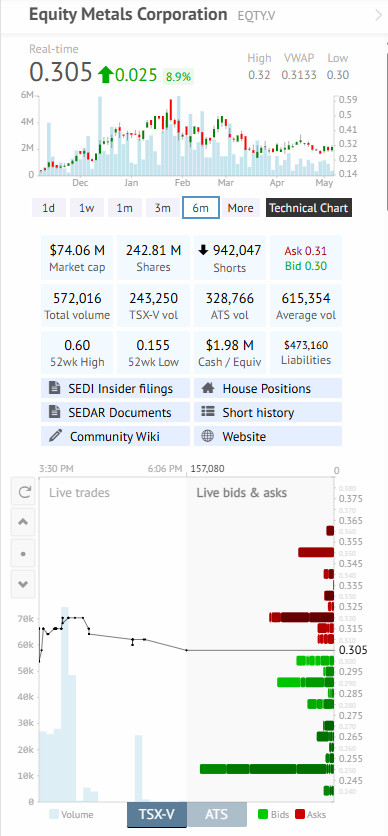Click the 8.9% change badge
The height and width of the screenshot is (836, 388).
point(178,77)
